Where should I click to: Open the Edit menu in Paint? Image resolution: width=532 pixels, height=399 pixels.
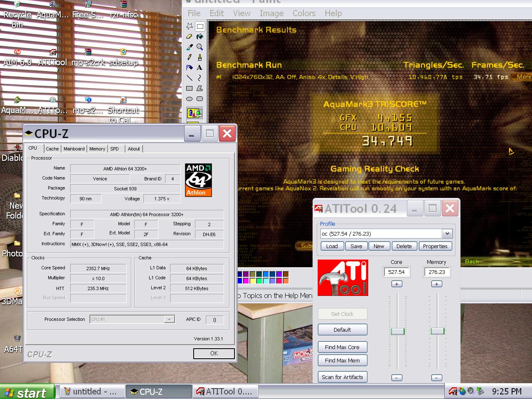[x=217, y=13]
